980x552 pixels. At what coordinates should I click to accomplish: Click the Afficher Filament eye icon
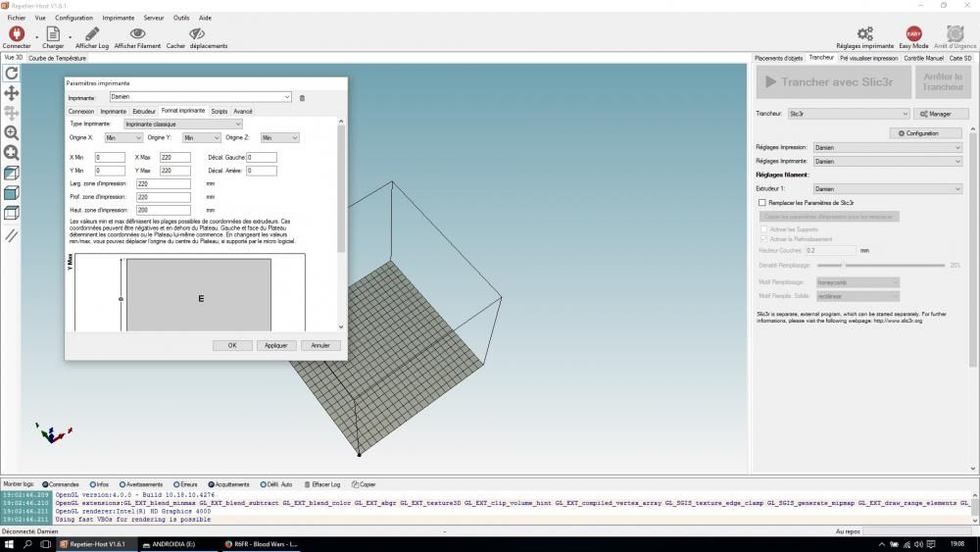(137, 33)
